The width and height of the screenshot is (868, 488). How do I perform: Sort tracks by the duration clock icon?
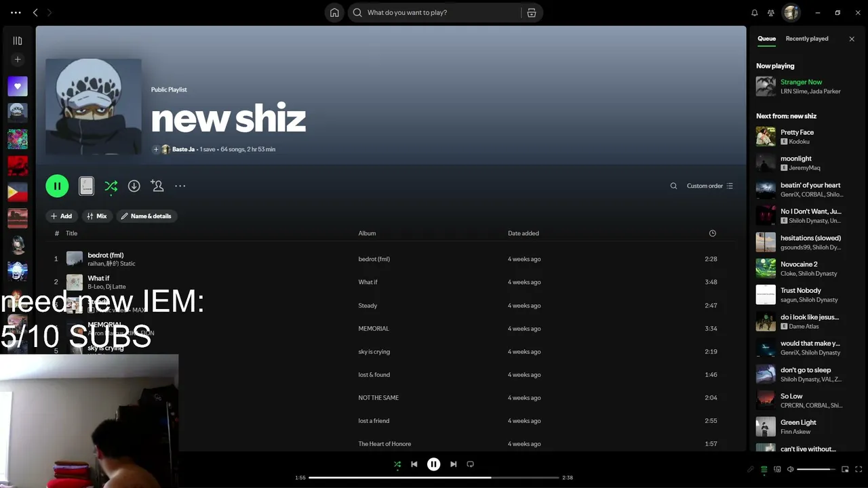[x=712, y=233]
